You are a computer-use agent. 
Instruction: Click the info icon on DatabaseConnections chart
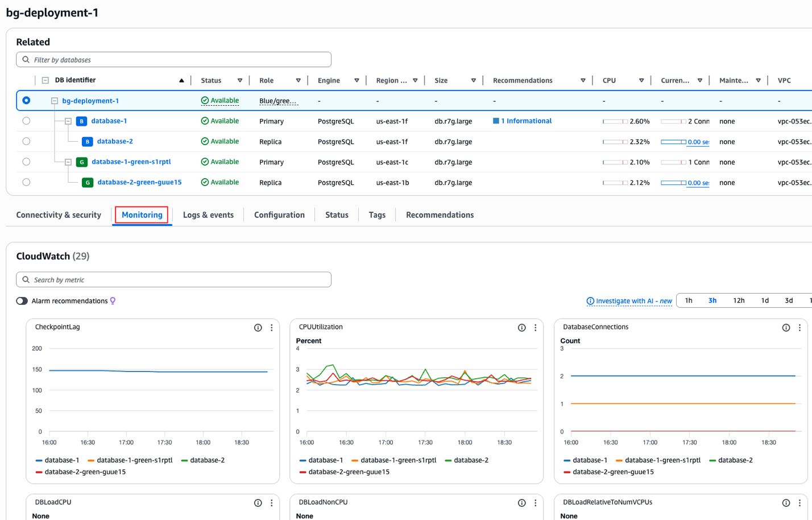(x=786, y=328)
